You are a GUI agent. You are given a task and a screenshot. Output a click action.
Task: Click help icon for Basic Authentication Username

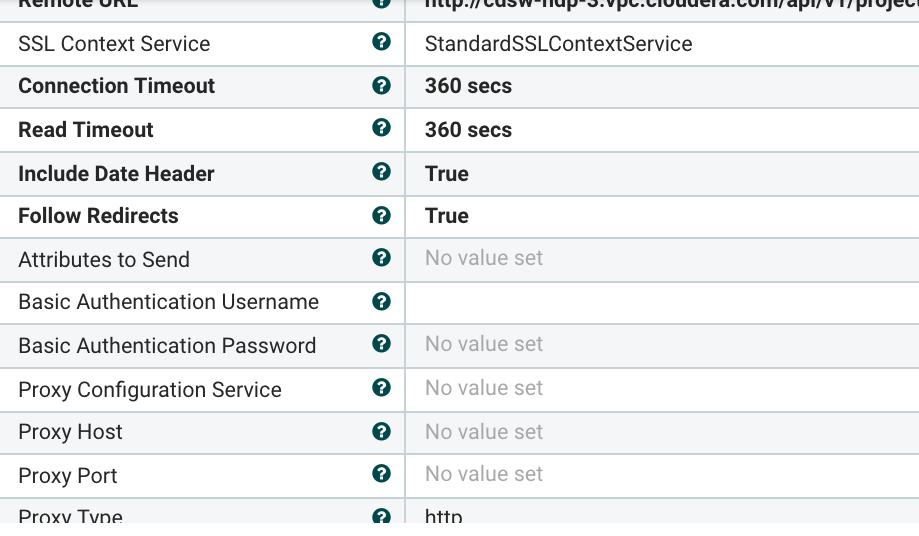pos(381,301)
